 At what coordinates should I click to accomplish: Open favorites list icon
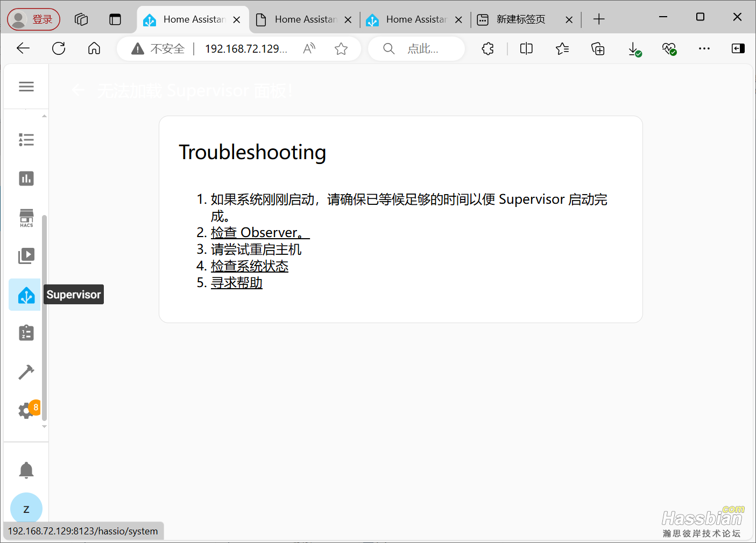pyautogui.click(x=562, y=49)
